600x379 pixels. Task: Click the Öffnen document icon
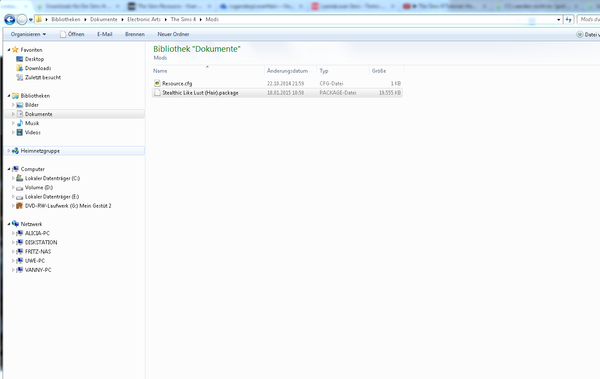tap(63, 34)
